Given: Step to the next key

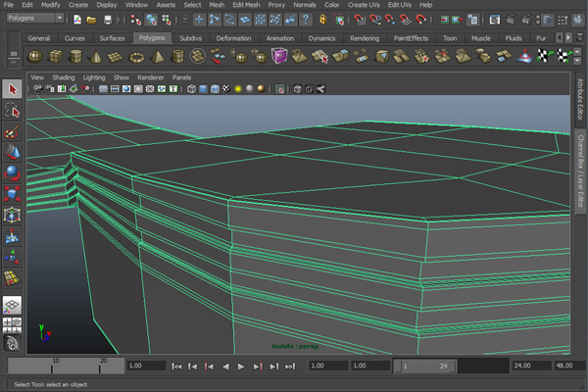Looking at the screenshot, I should click(x=258, y=367).
